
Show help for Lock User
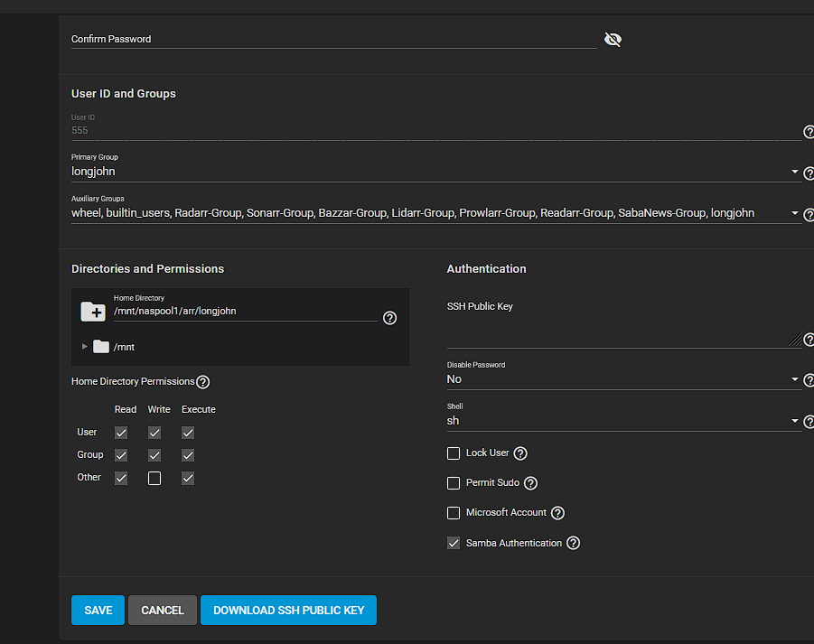[520, 453]
